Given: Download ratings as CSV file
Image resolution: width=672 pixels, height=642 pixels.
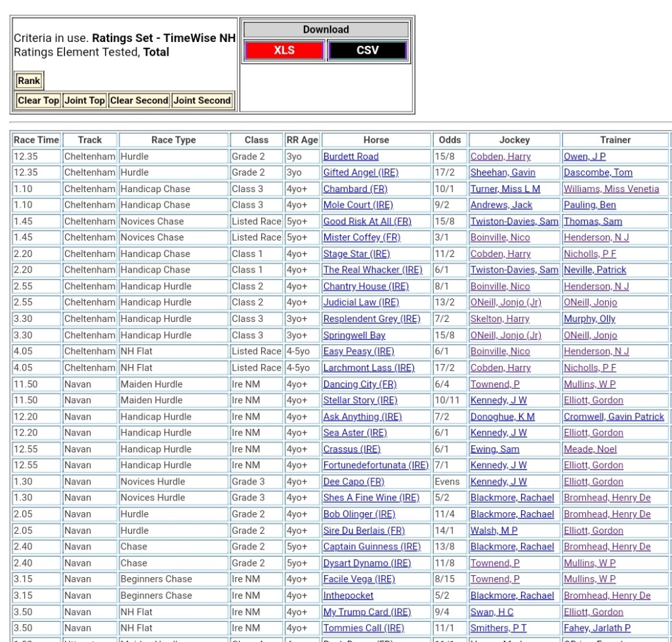Looking at the screenshot, I should [367, 50].
